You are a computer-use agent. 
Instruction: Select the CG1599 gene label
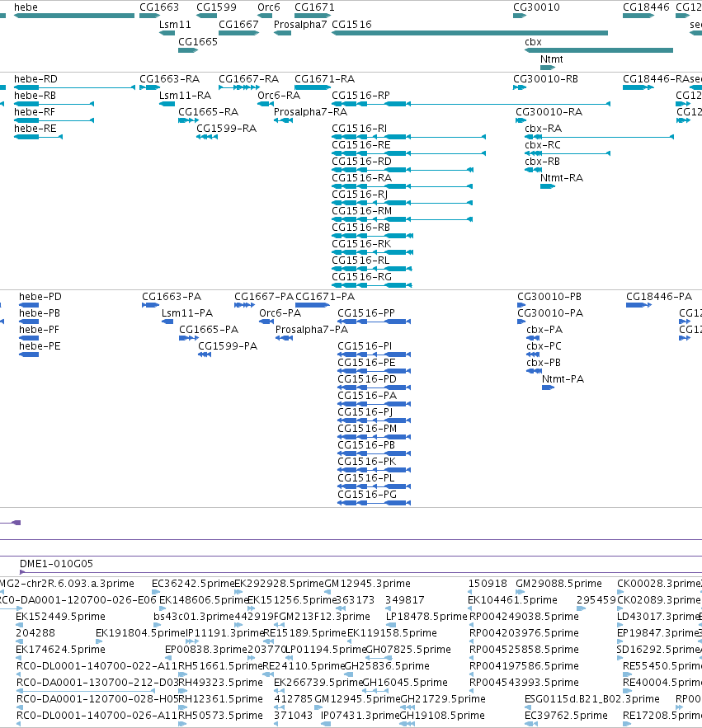click(216, 7)
